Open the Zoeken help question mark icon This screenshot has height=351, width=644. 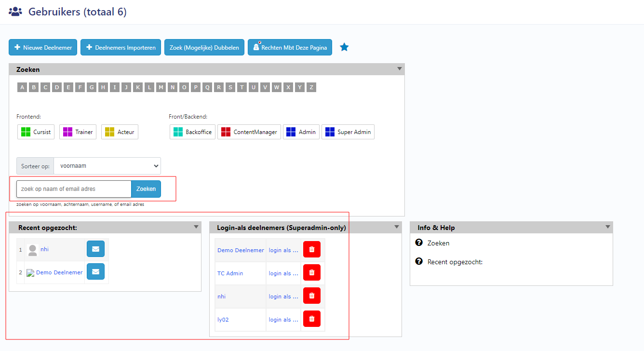(x=418, y=243)
